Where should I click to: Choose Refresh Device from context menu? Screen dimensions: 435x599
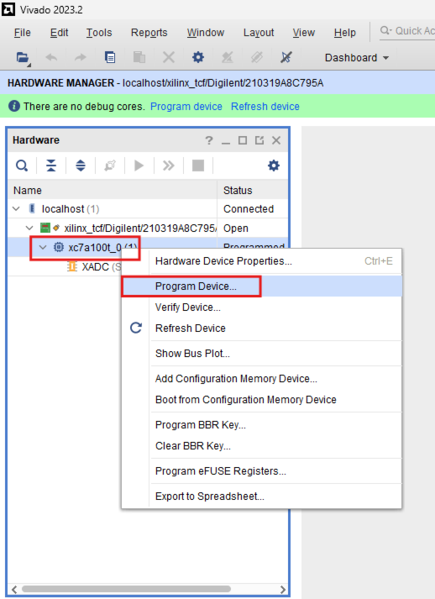tap(262, 328)
